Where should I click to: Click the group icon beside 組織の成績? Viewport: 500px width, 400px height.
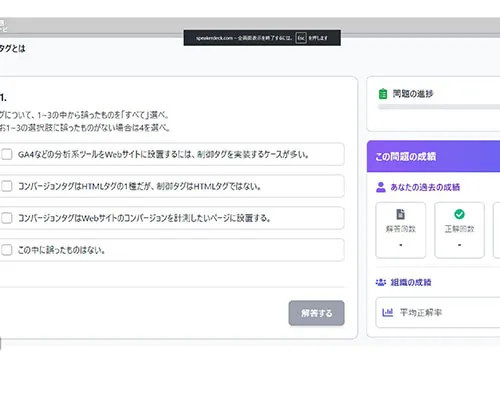point(381,282)
